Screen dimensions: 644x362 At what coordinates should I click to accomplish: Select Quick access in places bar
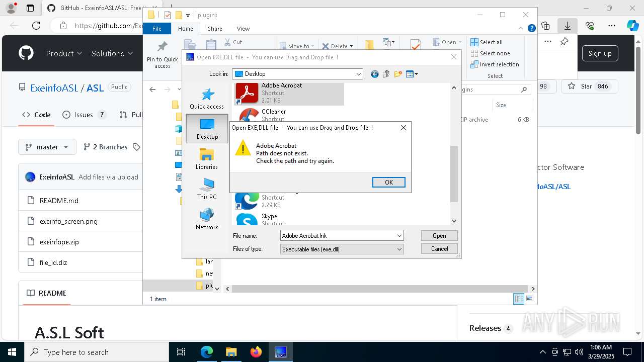tap(207, 99)
